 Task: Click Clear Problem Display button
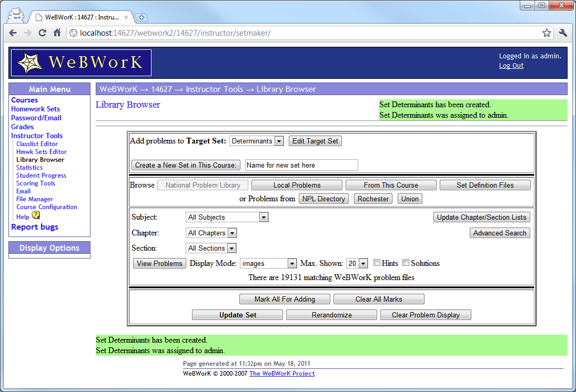tap(426, 315)
